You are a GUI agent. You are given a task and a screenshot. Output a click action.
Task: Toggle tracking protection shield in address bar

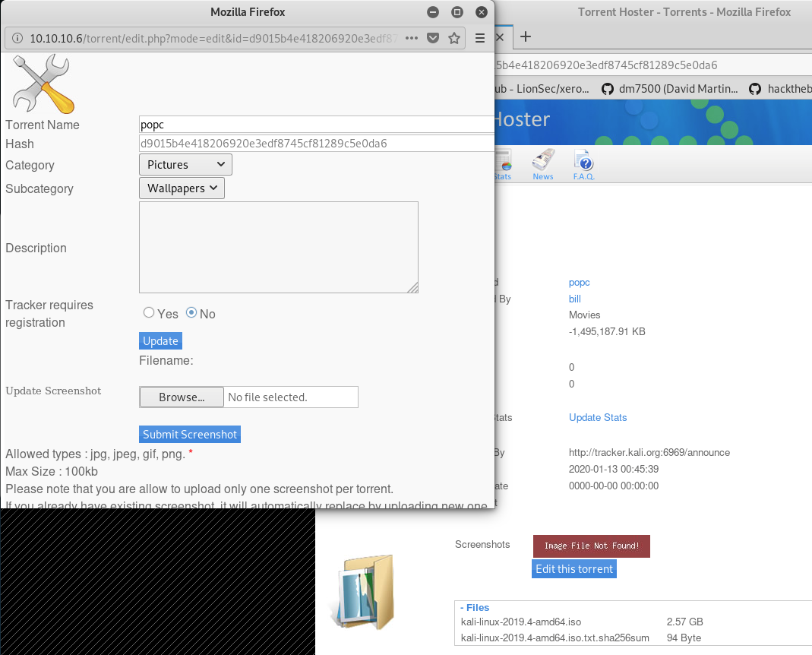click(433, 38)
